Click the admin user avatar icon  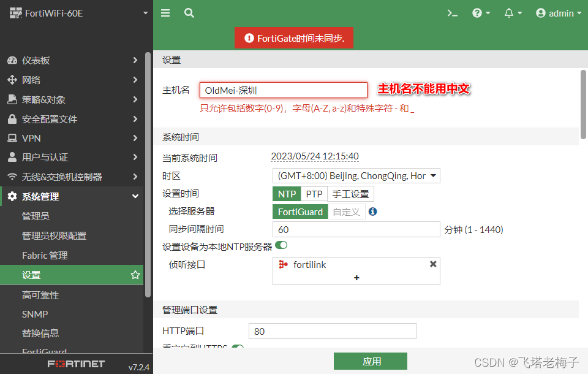tap(540, 13)
